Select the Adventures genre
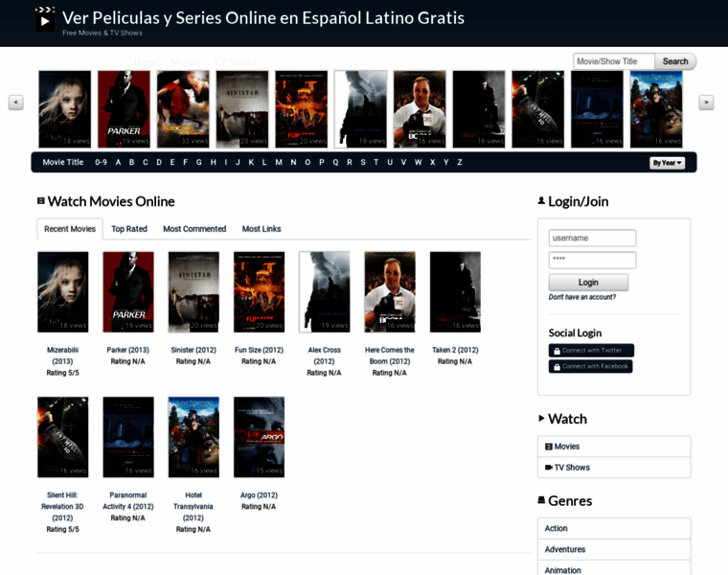Viewport: 728px width, 575px height. pyautogui.click(x=614, y=549)
